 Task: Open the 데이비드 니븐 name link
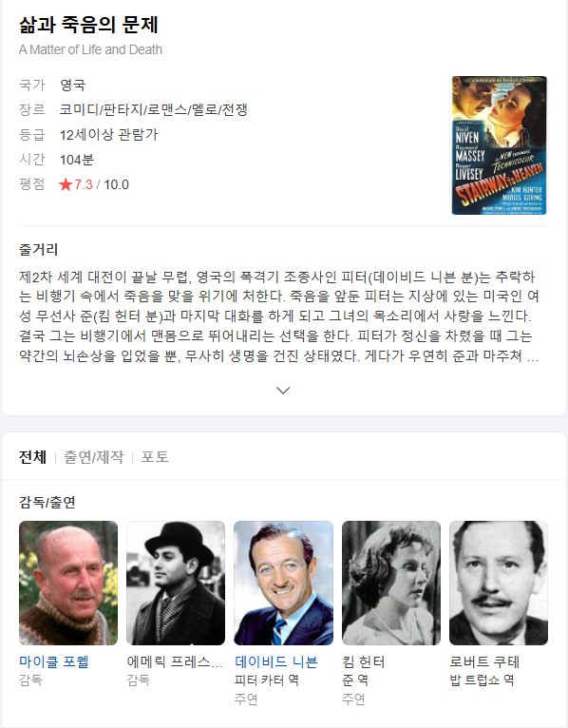pyautogui.click(x=276, y=661)
